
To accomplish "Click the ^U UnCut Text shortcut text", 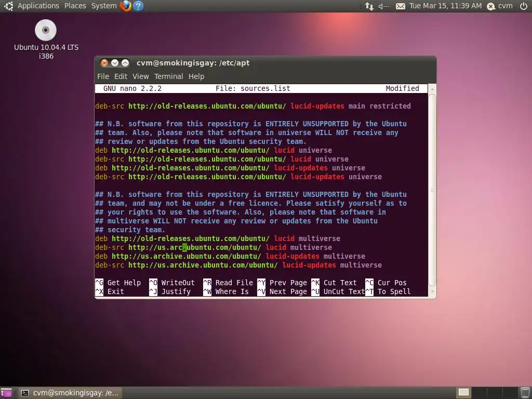I will pos(338,291).
